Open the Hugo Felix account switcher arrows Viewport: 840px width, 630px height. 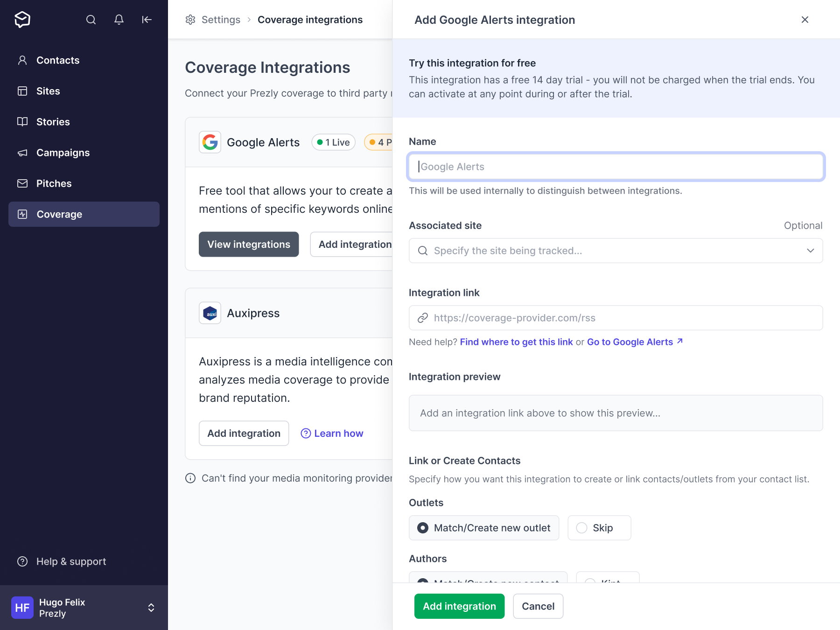[x=151, y=608]
